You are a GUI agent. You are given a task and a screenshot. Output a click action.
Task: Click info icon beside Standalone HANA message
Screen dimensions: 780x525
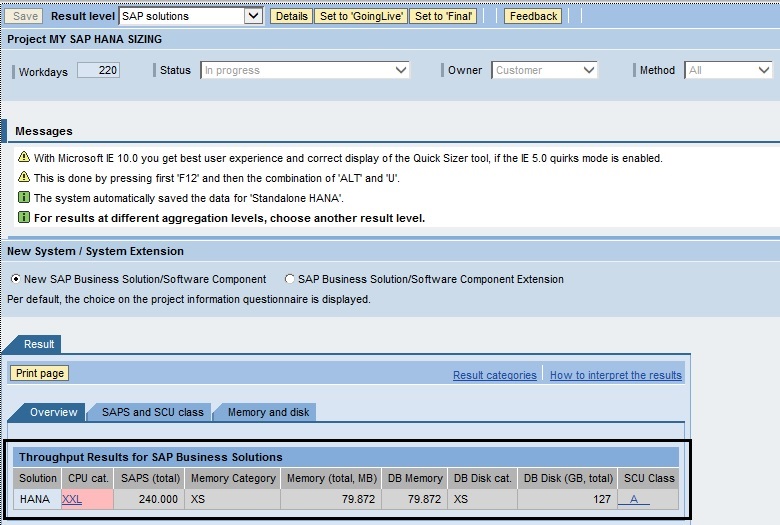(24, 197)
